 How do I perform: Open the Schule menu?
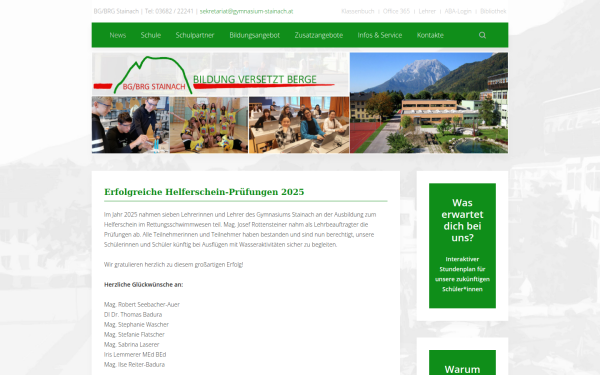pos(150,35)
